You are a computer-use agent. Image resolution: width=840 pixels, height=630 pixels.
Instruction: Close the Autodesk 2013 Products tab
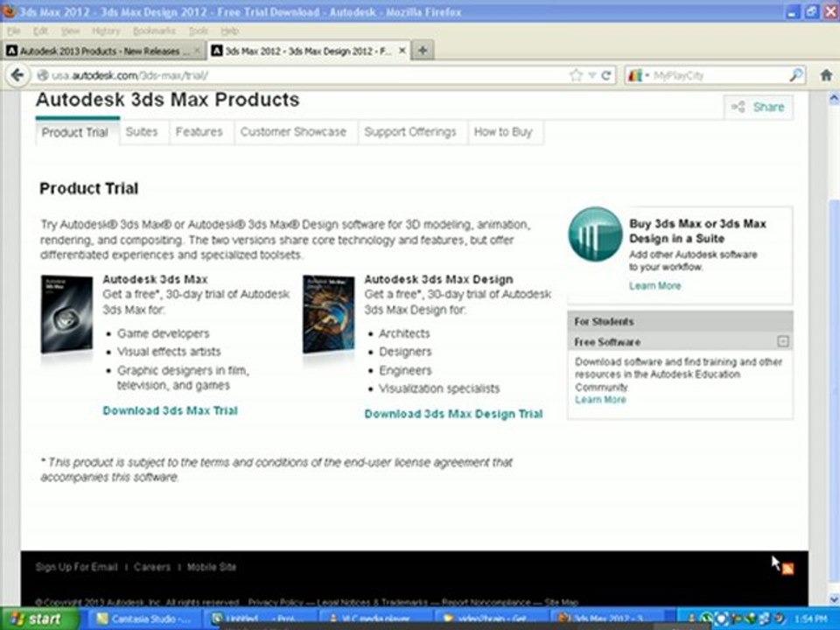pyautogui.click(x=198, y=51)
